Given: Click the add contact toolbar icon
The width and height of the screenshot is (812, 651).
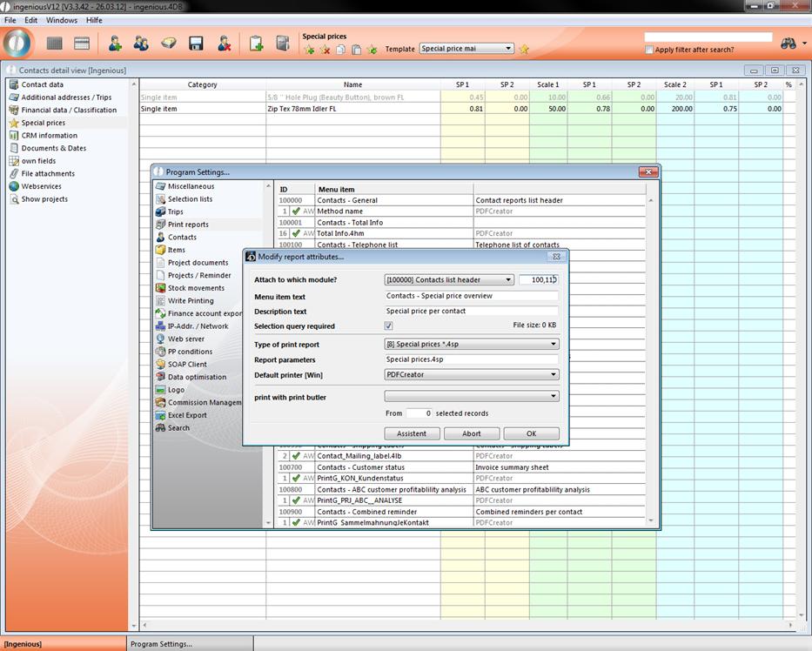Looking at the screenshot, I should (115, 44).
